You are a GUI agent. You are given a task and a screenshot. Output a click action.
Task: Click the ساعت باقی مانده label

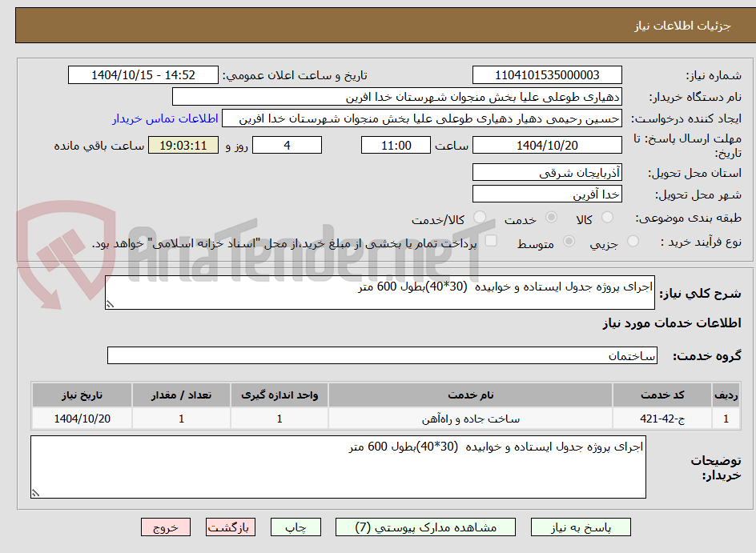click(99, 146)
